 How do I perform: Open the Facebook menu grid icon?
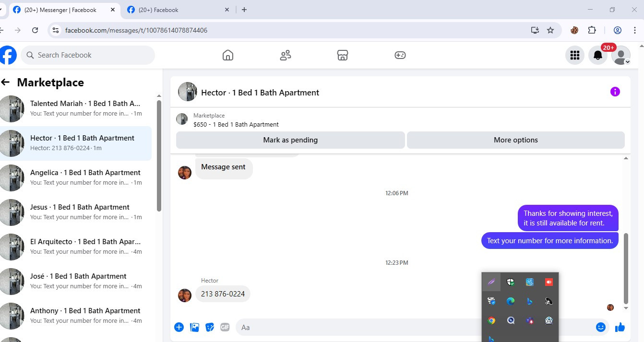click(575, 55)
